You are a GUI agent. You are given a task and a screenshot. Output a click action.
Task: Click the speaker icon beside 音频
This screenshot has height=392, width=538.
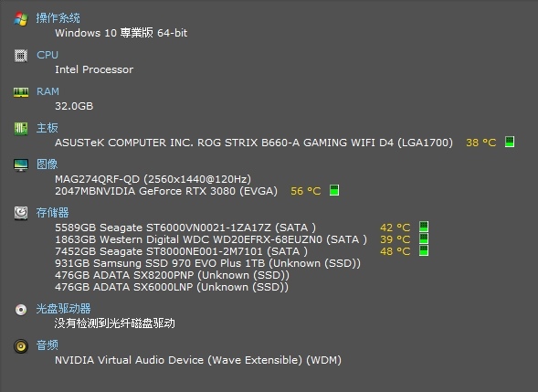point(21,346)
